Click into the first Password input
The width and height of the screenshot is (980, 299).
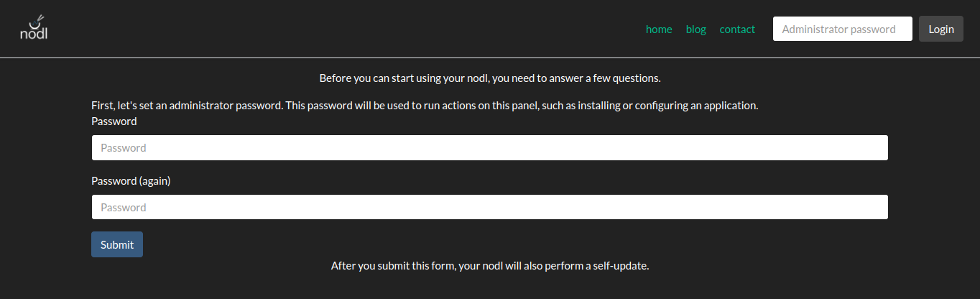(x=489, y=148)
